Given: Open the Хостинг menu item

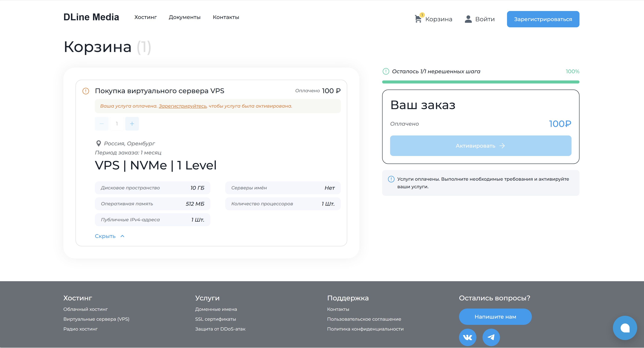Looking at the screenshot, I should pyautogui.click(x=146, y=17).
